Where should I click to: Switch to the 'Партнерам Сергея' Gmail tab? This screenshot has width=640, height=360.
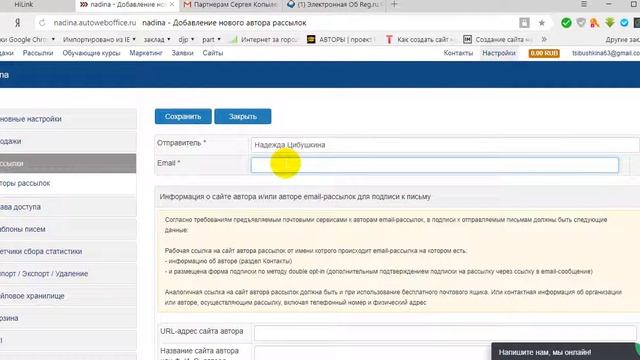(x=231, y=4)
